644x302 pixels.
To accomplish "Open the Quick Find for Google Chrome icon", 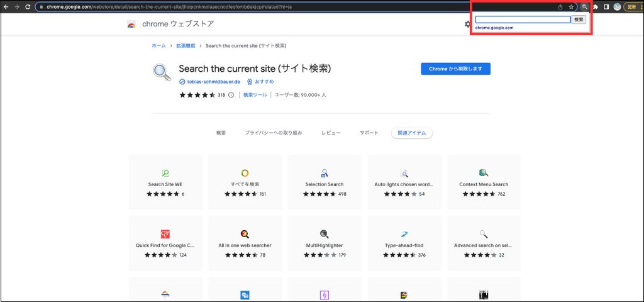I will tap(165, 234).
